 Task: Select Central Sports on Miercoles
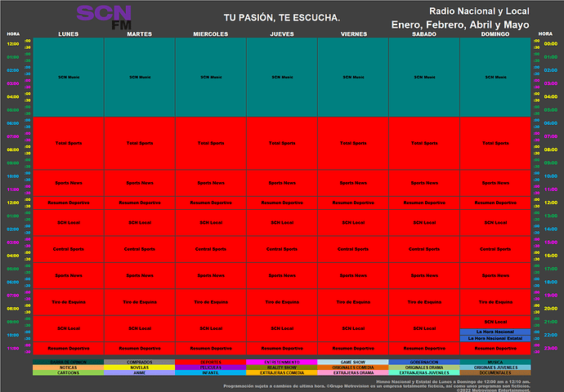click(x=211, y=249)
